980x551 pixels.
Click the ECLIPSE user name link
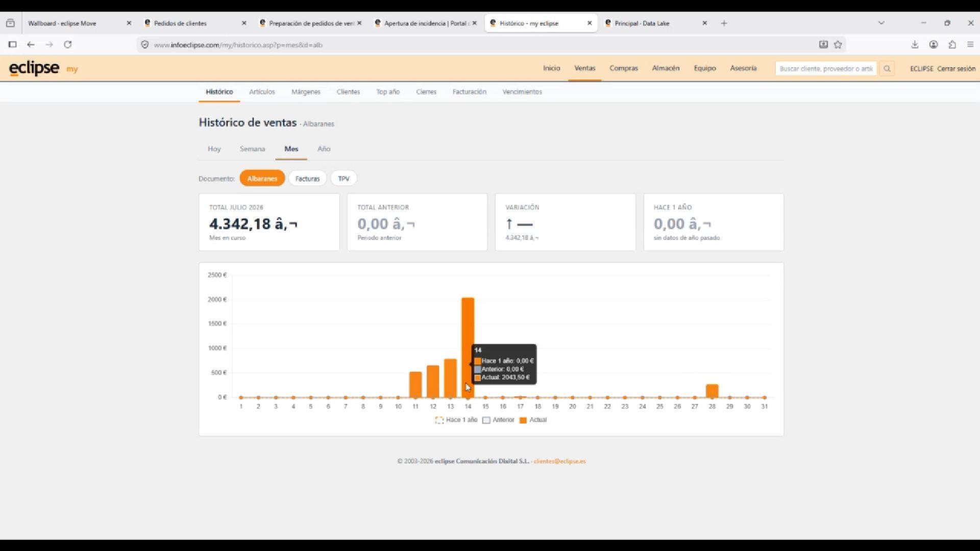921,68
